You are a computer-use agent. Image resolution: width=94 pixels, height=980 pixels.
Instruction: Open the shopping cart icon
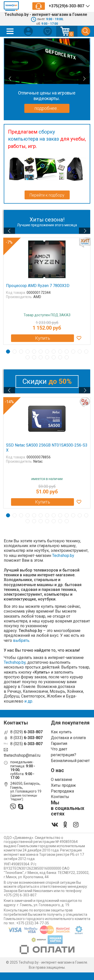pos(66,31)
